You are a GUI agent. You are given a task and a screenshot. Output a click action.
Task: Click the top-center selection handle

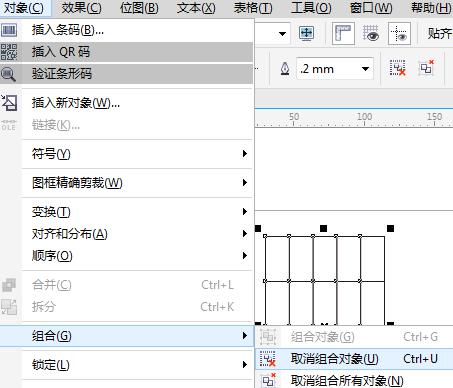click(323, 228)
